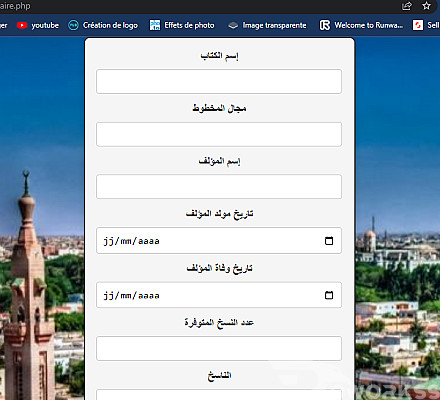Click the Runway favicon in bookmarks bar

325,25
